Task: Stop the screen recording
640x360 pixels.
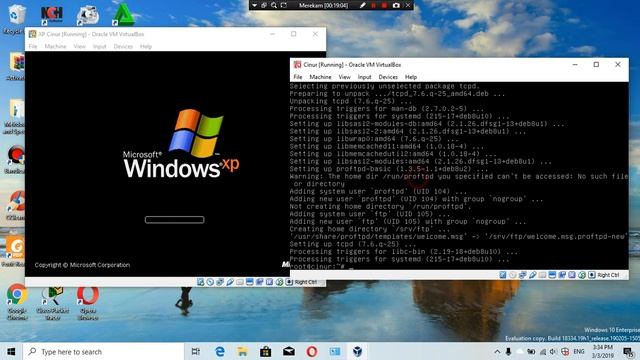Action: (x=384, y=5)
